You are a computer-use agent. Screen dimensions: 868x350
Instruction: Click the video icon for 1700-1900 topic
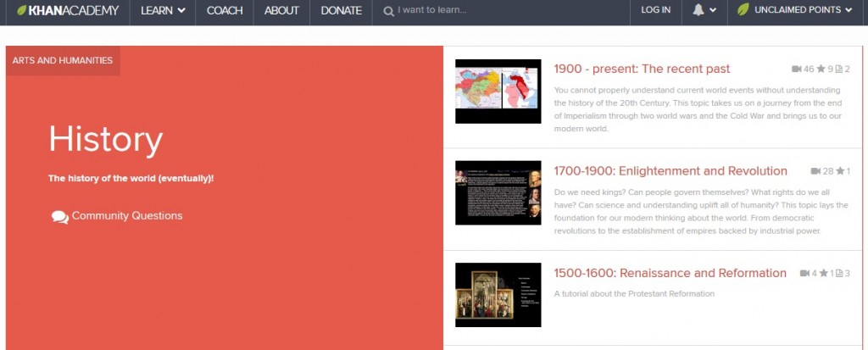point(815,171)
